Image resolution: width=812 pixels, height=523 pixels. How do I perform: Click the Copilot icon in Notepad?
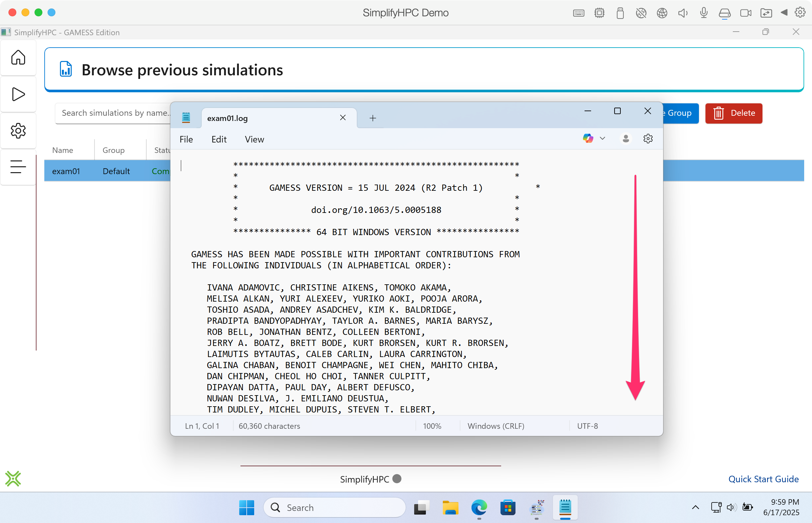pyautogui.click(x=588, y=139)
